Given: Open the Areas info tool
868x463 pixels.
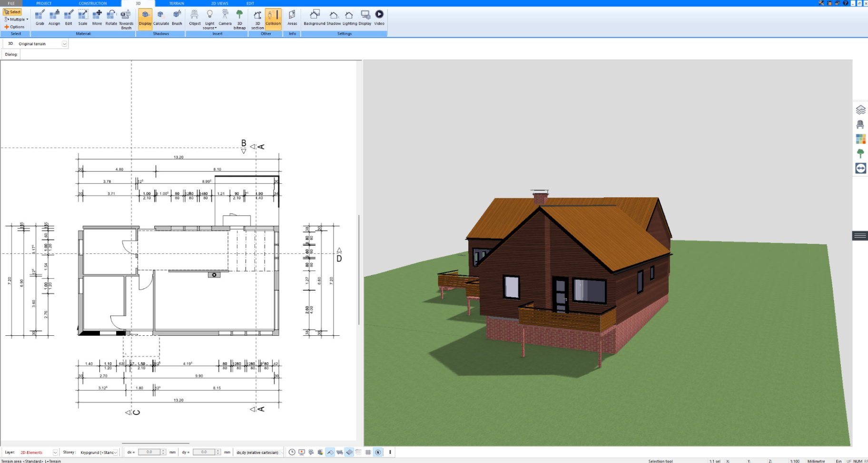Looking at the screenshot, I should [x=292, y=18].
